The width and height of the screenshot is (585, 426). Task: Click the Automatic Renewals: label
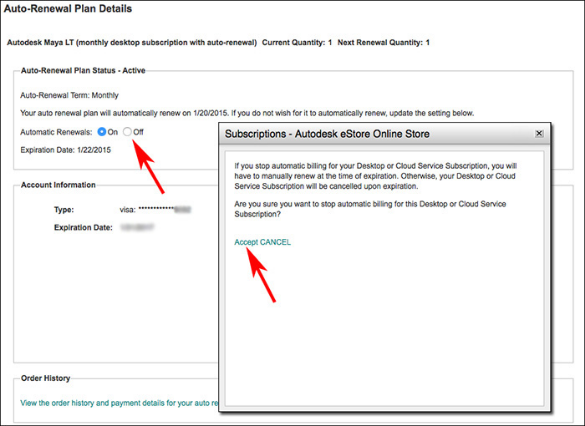click(56, 132)
